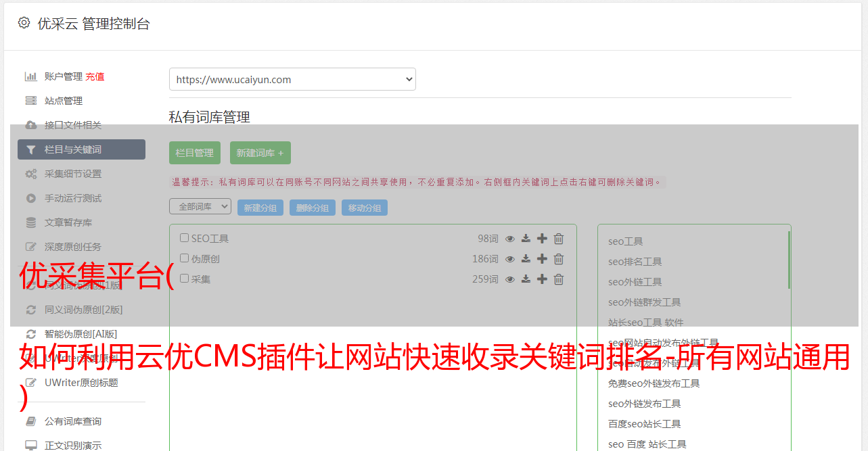Click the 新建分组 button
The width and height of the screenshot is (868, 451).
(260, 208)
